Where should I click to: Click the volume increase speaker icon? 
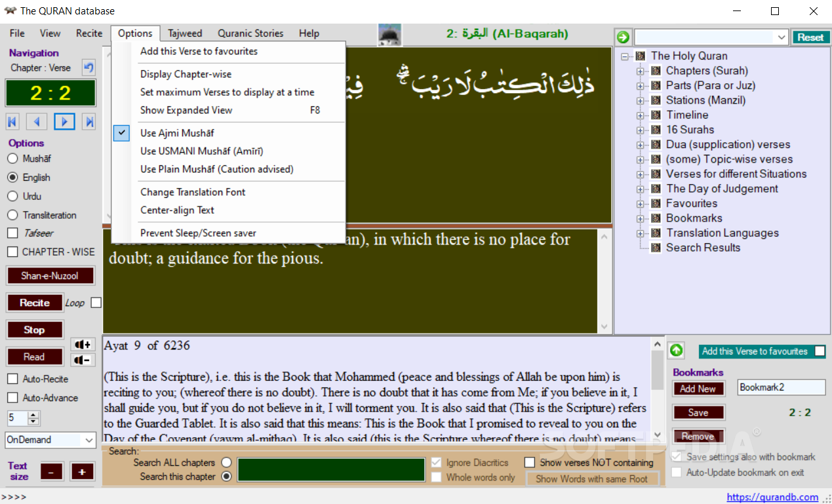coord(83,345)
